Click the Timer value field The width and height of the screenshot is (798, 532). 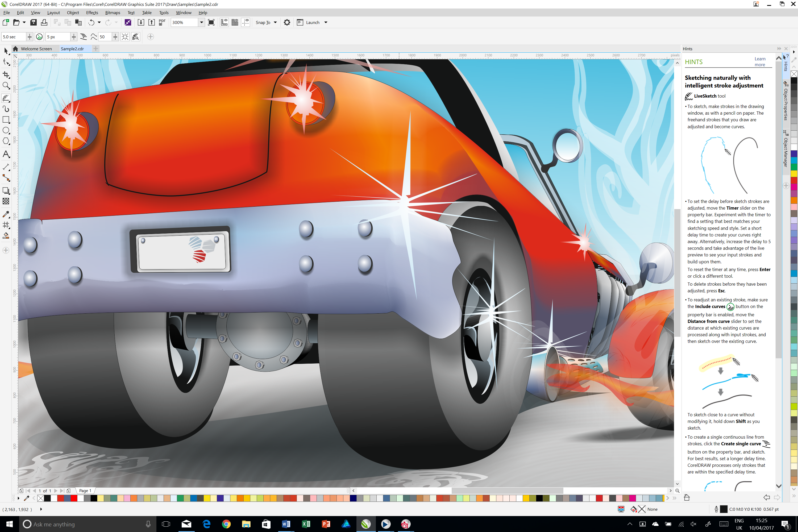pyautogui.click(x=14, y=37)
